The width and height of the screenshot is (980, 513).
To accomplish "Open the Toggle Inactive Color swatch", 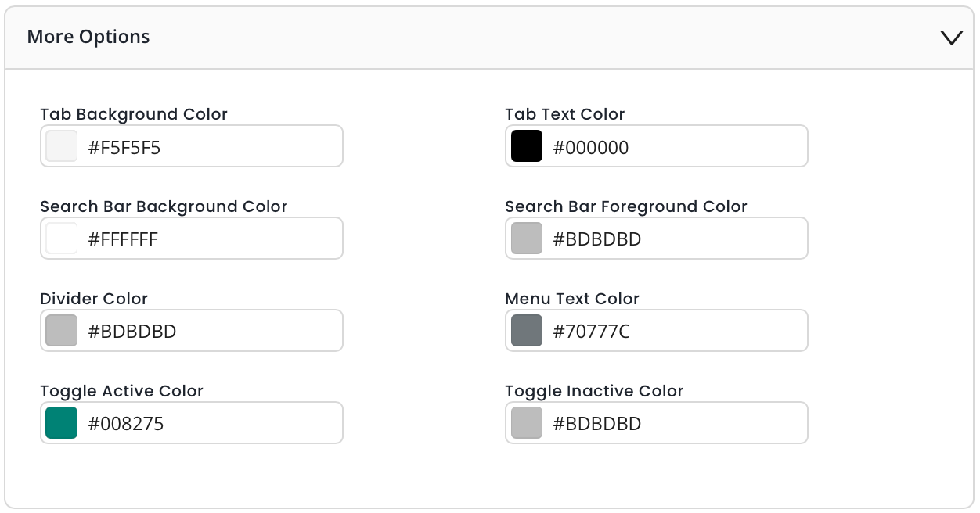I will 527,423.
